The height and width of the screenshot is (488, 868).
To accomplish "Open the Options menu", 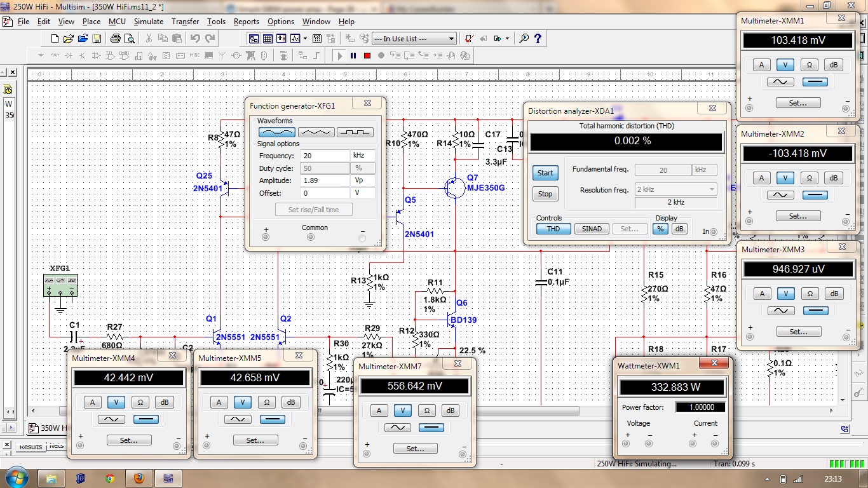I will point(281,21).
